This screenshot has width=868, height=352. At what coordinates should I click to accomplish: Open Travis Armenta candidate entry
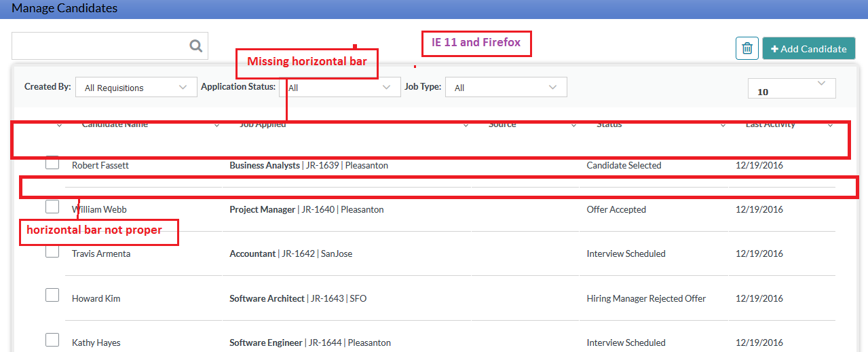tap(101, 253)
